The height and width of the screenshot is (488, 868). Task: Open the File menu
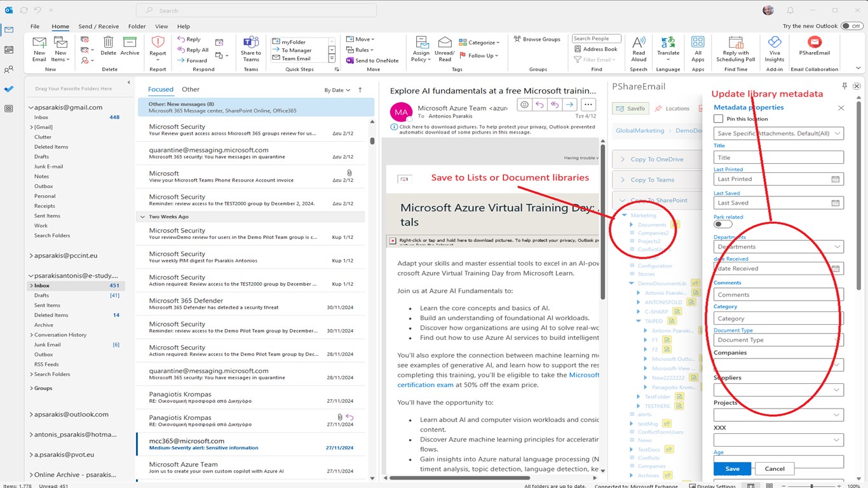(35, 26)
